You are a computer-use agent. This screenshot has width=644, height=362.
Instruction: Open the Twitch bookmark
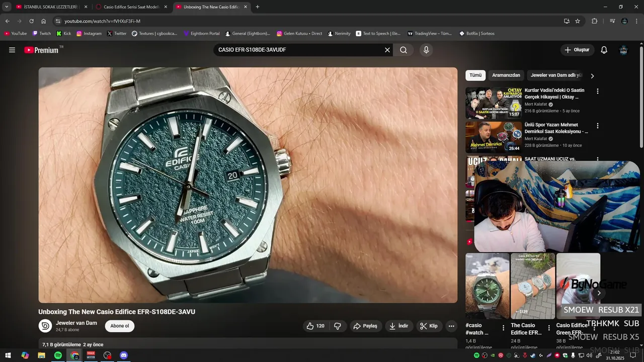(x=42, y=34)
